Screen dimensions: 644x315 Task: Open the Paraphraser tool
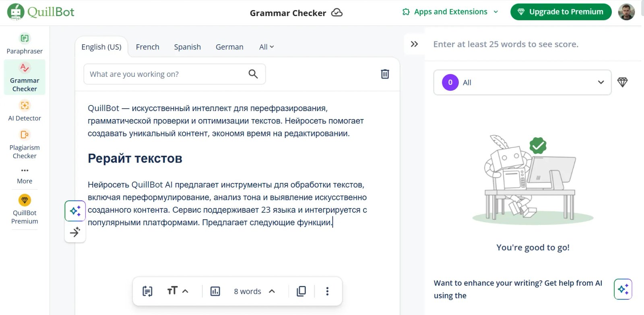tap(25, 44)
